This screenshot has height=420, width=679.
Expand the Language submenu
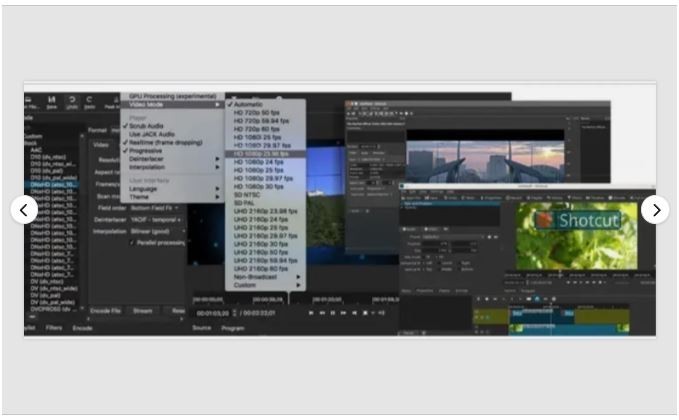tap(171, 189)
